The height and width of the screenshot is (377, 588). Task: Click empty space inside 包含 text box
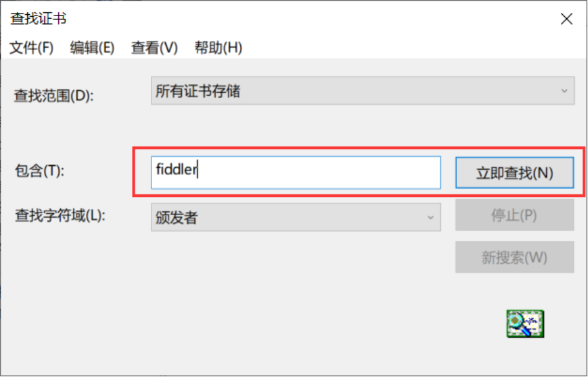[319, 172]
